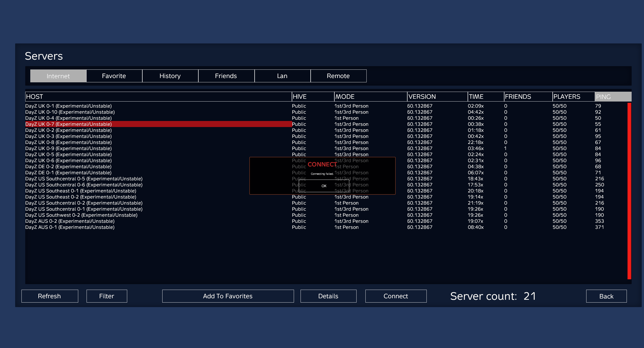The width and height of the screenshot is (644, 348).
Task: Switch to the Lan tab
Action: [x=282, y=76]
